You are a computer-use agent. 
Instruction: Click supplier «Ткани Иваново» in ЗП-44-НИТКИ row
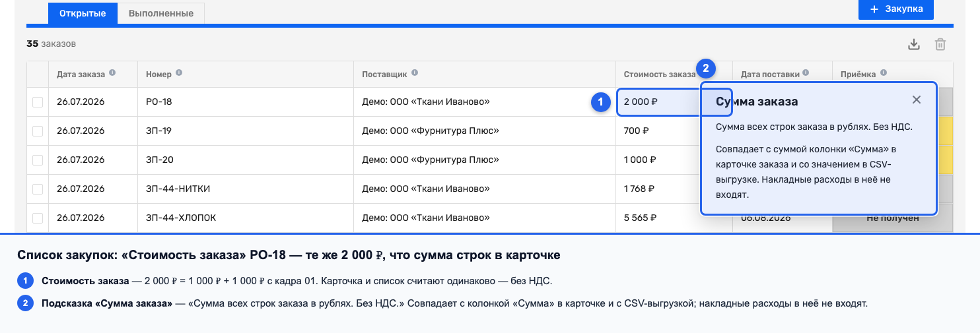pos(426,189)
